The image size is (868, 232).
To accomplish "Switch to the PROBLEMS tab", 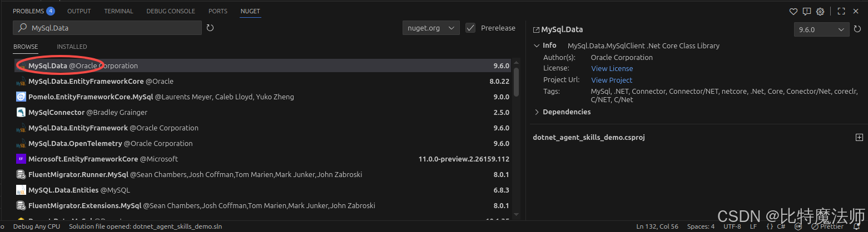I will pos(29,11).
